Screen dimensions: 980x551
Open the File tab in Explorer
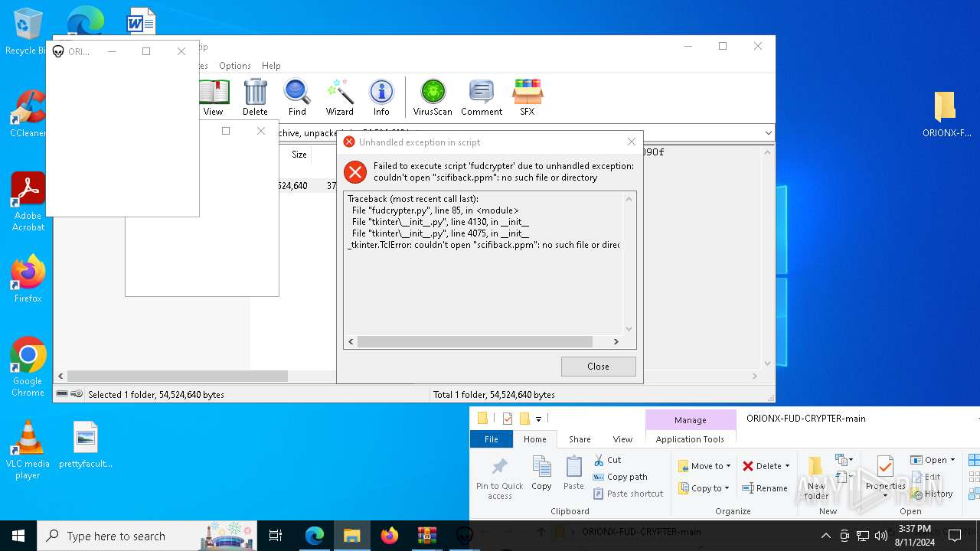492,439
